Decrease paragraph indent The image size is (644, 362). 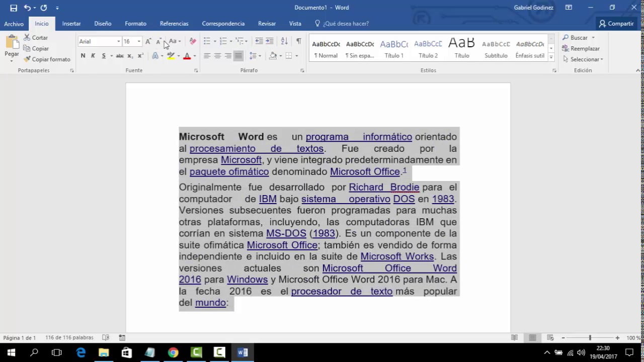click(259, 41)
